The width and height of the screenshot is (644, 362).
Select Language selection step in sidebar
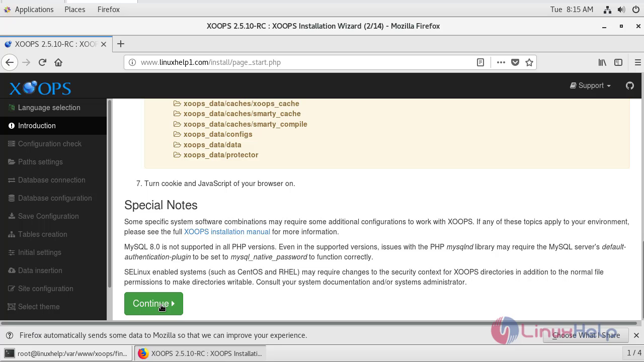click(53, 108)
